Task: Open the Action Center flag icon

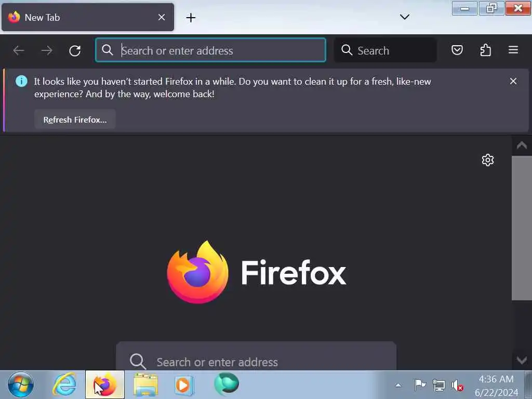Action: click(x=420, y=385)
